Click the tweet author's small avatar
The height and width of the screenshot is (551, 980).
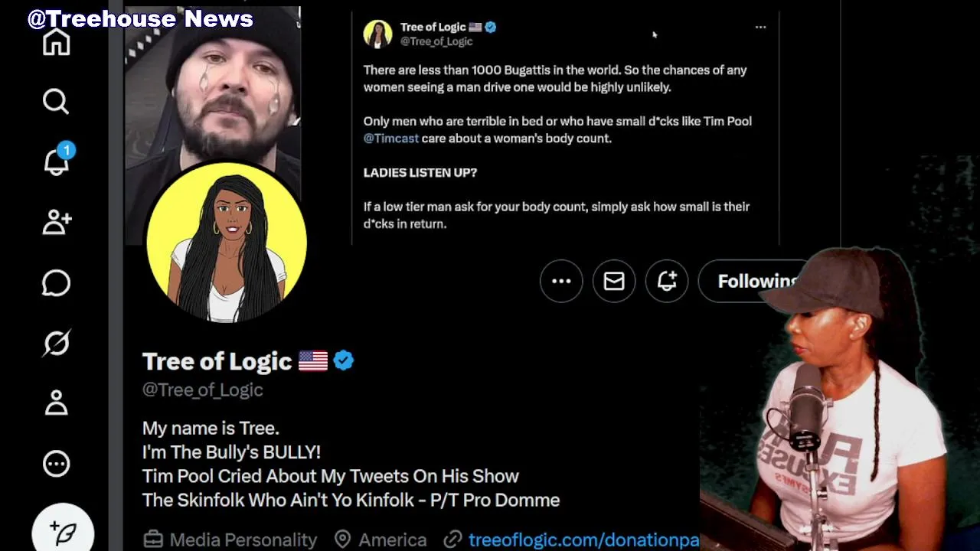coord(377,34)
